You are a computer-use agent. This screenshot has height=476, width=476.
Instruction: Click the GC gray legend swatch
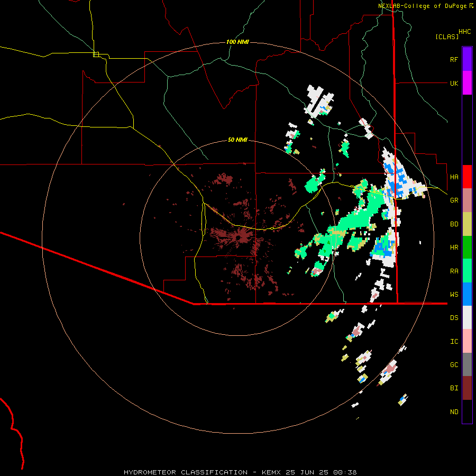point(467,364)
